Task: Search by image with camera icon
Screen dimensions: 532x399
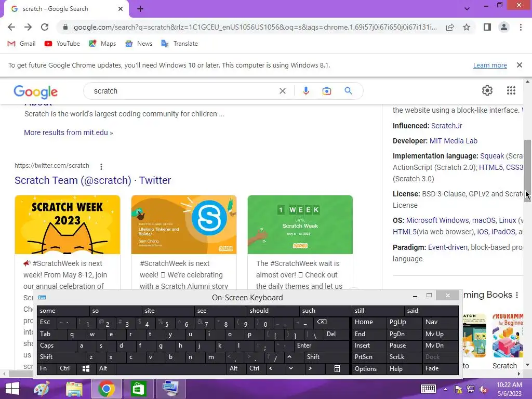Action: tap(326, 91)
